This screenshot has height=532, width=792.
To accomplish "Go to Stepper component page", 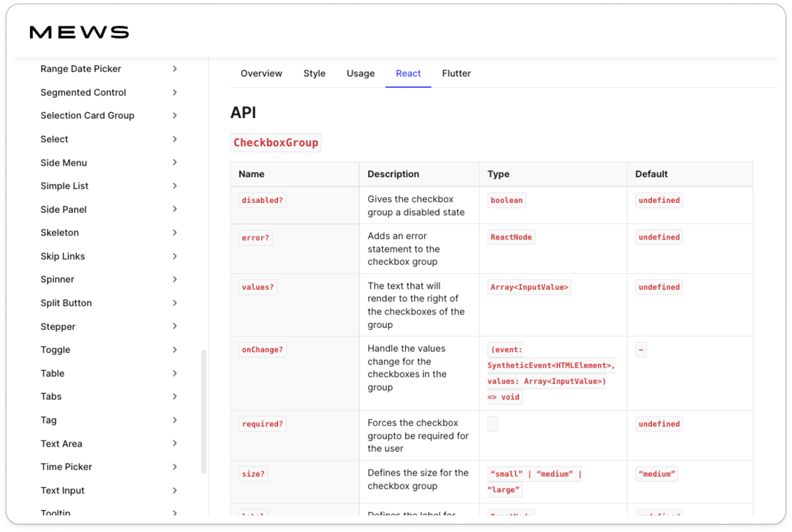I will (x=58, y=327).
